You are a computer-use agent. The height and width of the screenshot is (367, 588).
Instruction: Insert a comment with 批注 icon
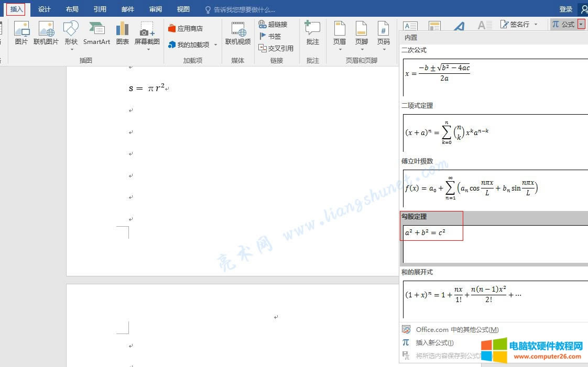tap(312, 33)
